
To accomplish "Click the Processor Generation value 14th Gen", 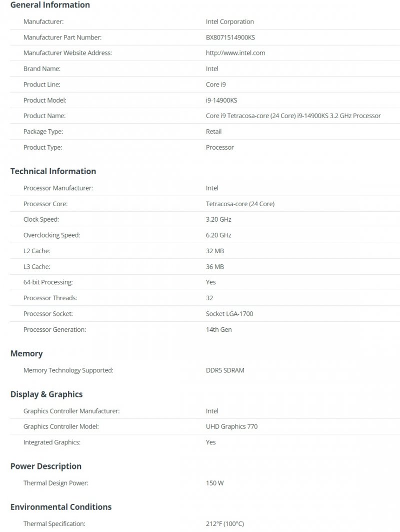I will pos(219,330).
